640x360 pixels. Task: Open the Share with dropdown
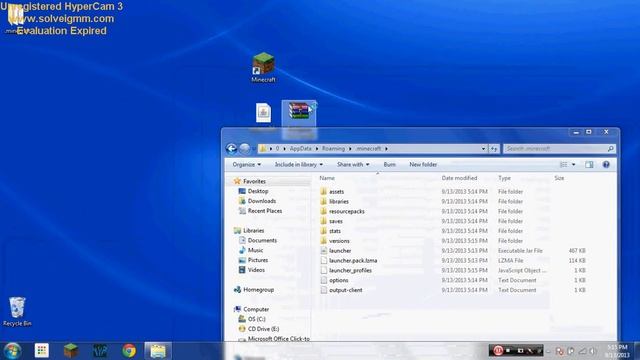(x=353, y=164)
